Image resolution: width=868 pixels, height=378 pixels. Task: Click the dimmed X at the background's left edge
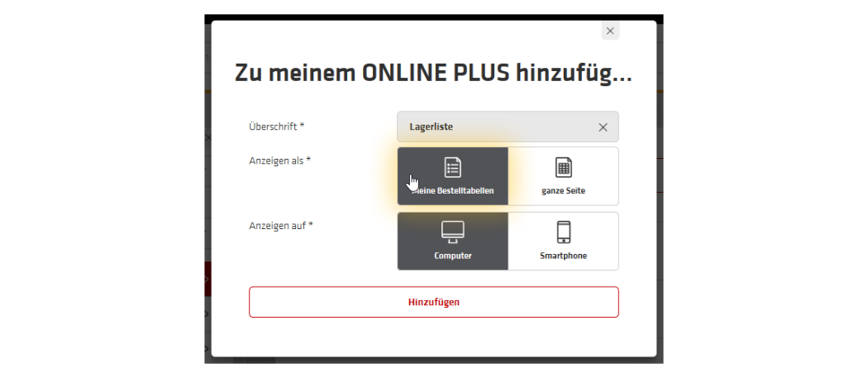pyautogui.click(x=207, y=137)
